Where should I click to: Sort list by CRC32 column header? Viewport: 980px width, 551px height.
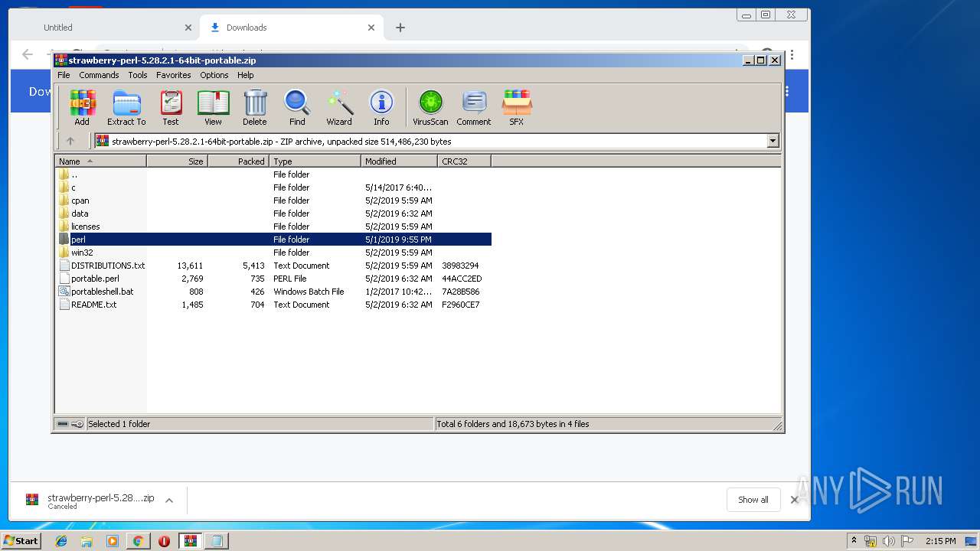click(464, 161)
